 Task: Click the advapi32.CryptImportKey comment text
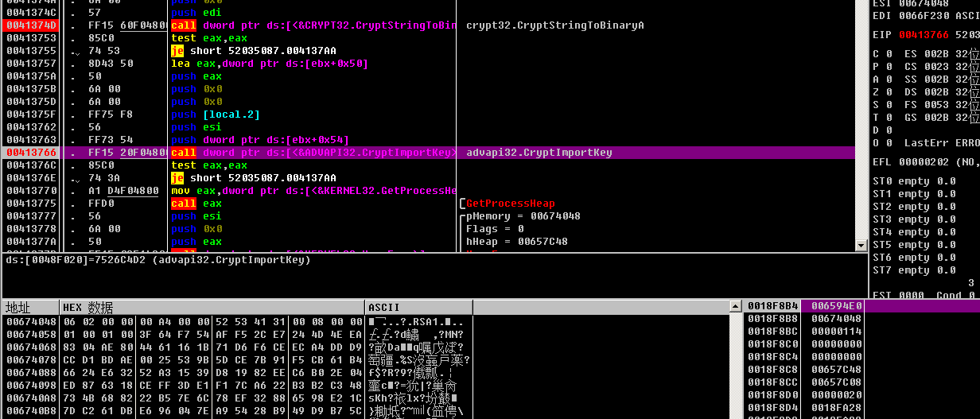[x=539, y=153]
